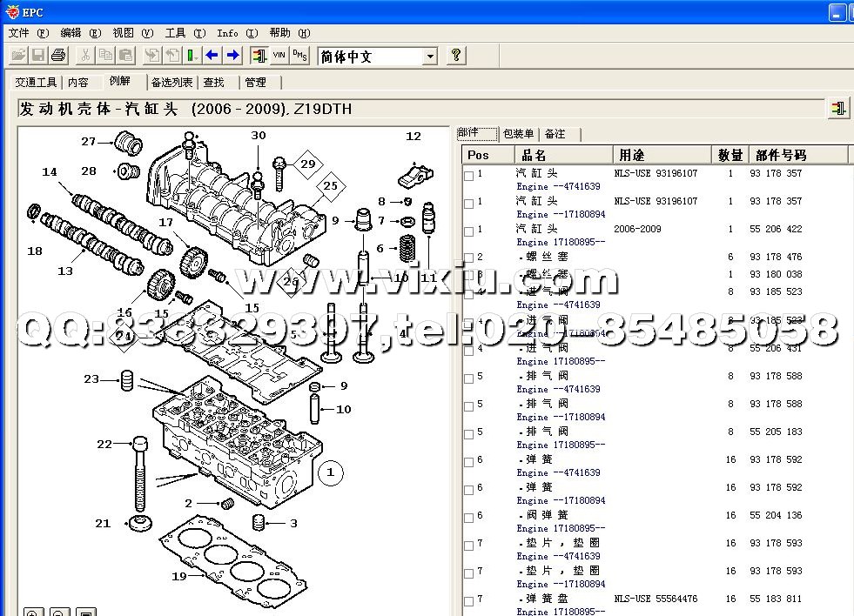
Task: Click circled part 1 in the diagram
Action: (330, 473)
